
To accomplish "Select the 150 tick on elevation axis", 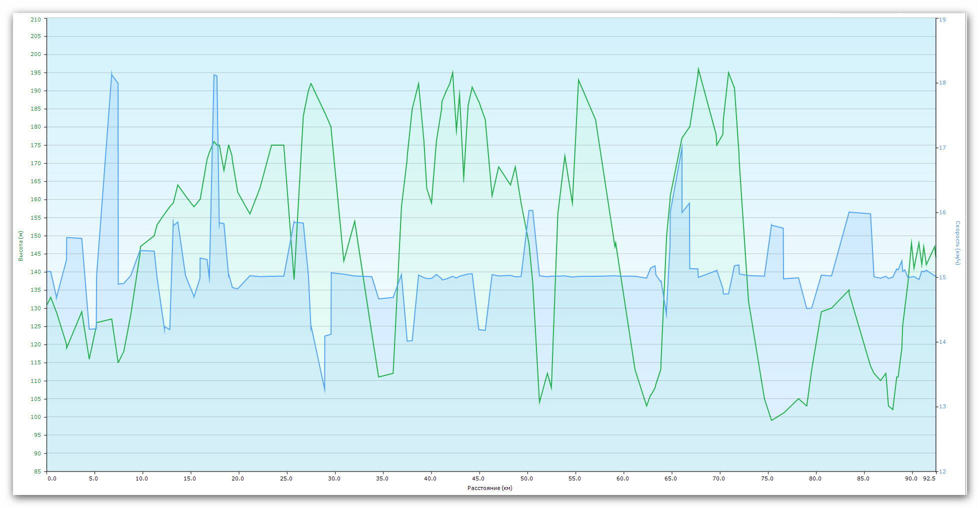I will click(x=36, y=236).
